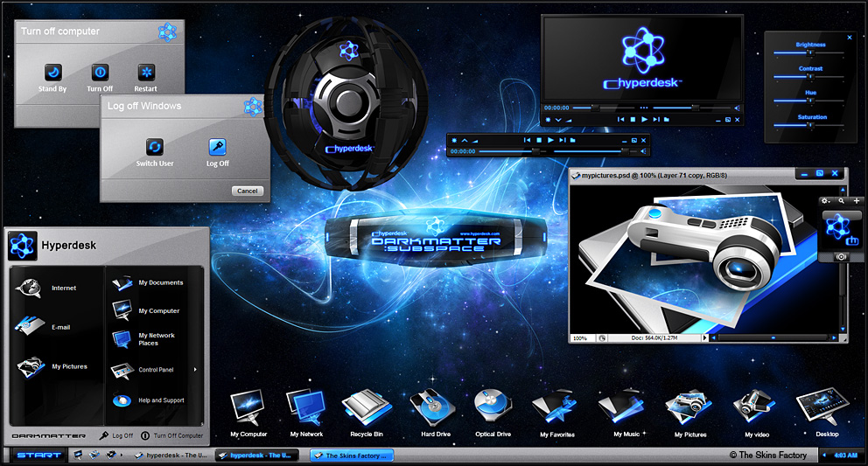Skip to previous track in large player
The image size is (868, 466).
pyautogui.click(x=620, y=119)
